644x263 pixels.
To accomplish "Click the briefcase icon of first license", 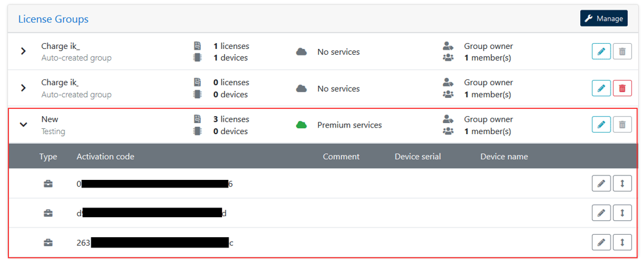I will pyautogui.click(x=48, y=184).
